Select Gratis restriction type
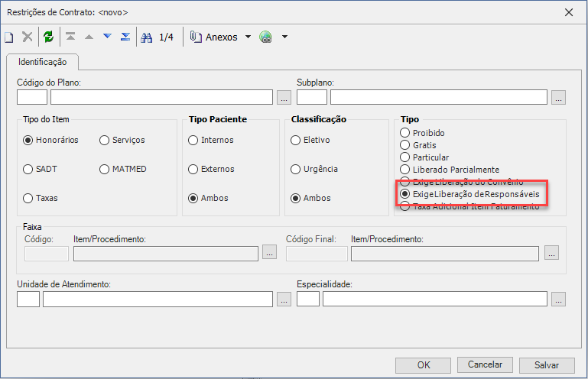The height and width of the screenshot is (379, 588). [418, 145]
